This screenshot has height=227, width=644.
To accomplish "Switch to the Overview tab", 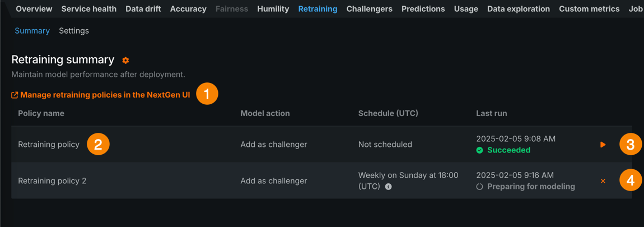I will click(34, 9).
